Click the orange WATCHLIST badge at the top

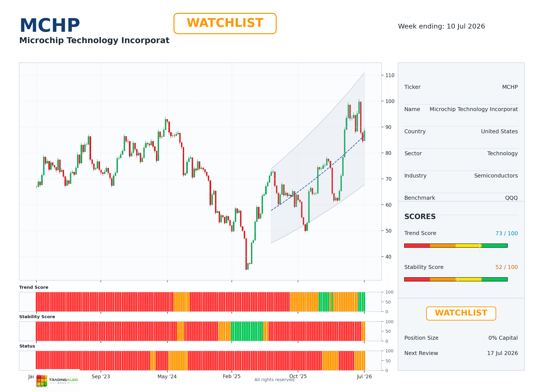(225, 24)
